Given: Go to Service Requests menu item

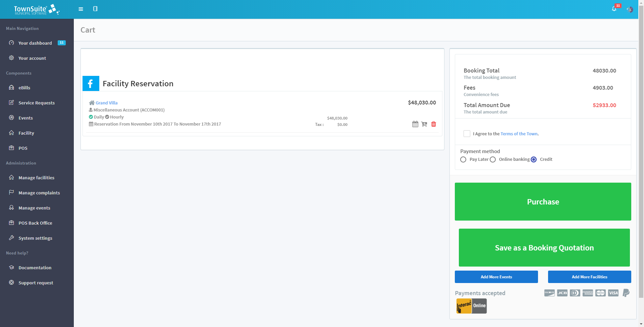Looking at the screenshot, I should [x=36, y=103].
